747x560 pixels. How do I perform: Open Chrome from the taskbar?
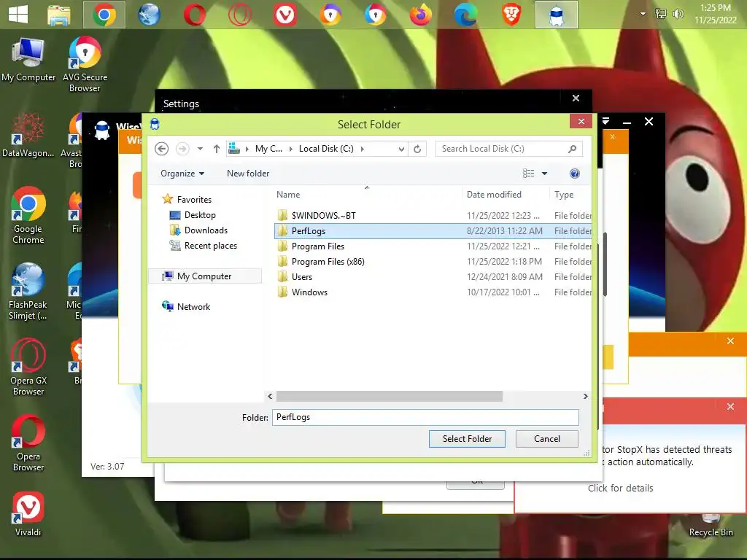point(104,15)
